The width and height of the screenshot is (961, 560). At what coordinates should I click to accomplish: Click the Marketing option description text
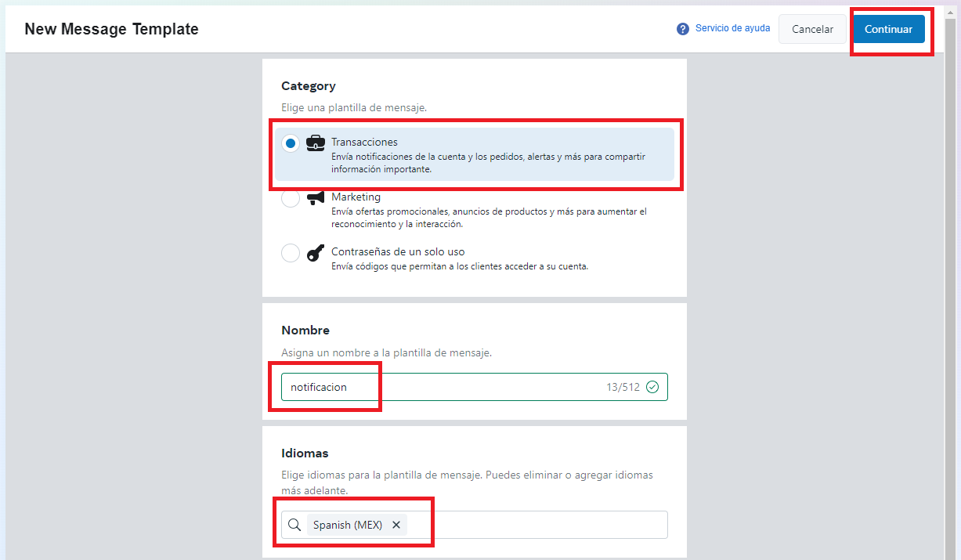pos(489,218)
